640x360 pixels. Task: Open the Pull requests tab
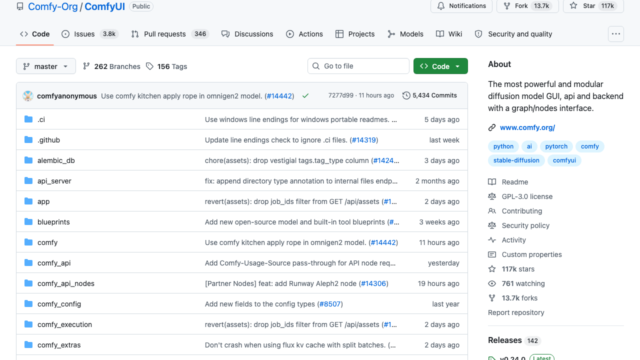169,34
